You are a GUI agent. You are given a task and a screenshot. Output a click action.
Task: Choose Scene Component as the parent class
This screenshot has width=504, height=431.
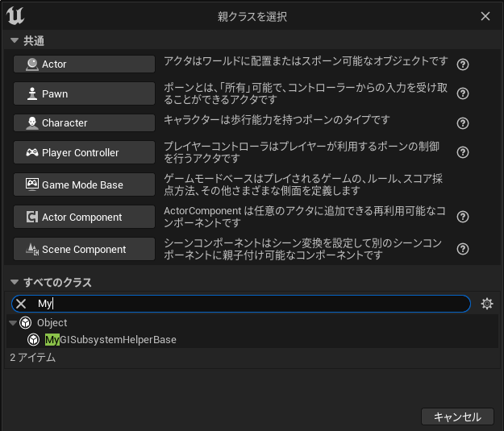[84, 249]
